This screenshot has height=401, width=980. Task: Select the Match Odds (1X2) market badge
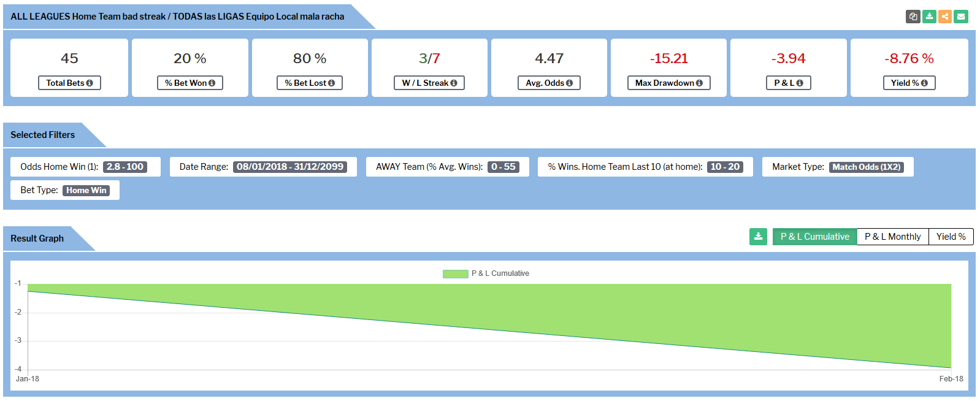point(866,167)
